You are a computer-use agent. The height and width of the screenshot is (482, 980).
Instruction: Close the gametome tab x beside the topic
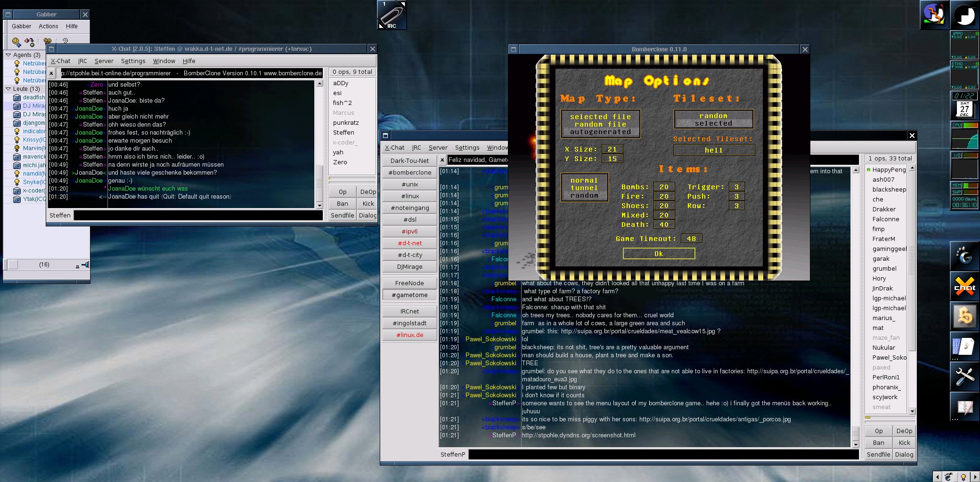point(442,160)
